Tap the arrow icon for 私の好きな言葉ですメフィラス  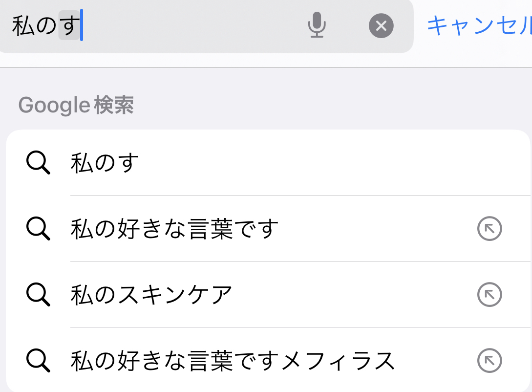click(x=489, y=361)
